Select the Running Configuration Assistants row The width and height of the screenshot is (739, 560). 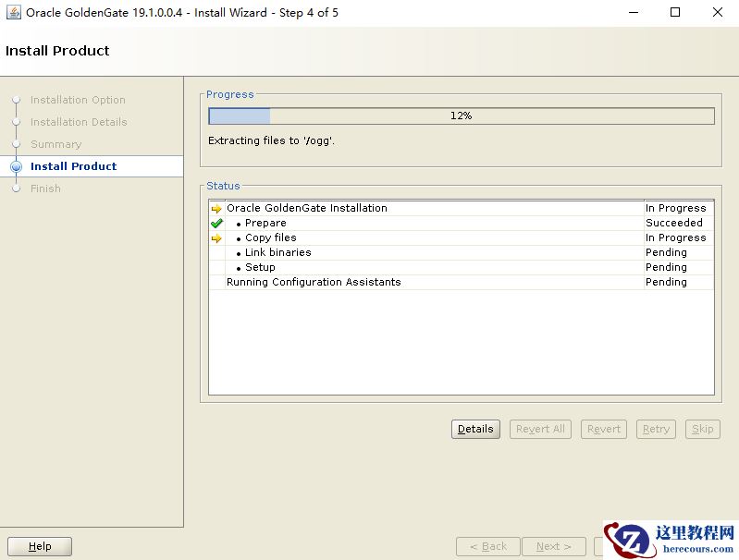click(x=462, y=282)
